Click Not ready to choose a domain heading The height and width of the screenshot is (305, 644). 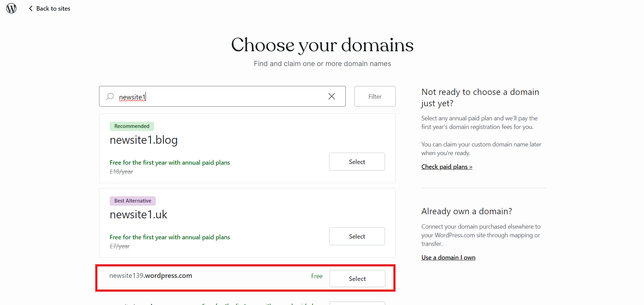coord(480,97)
